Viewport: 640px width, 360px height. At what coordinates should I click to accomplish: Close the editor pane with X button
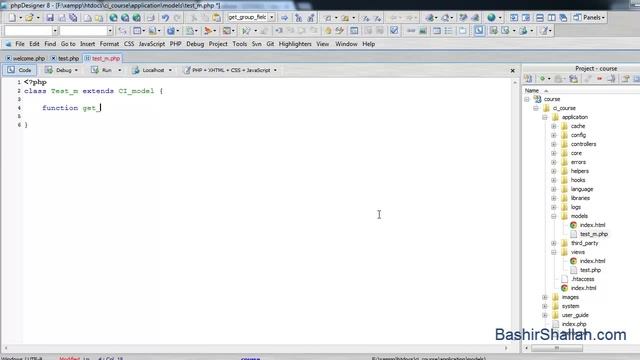tap(513, 71)
